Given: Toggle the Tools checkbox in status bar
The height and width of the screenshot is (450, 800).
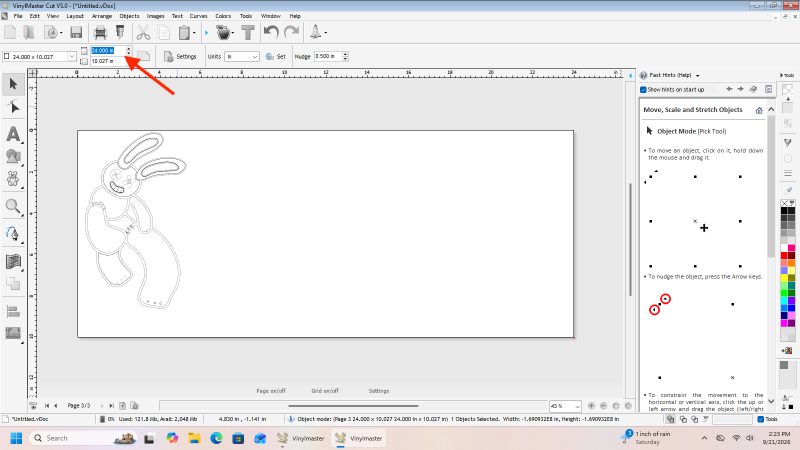Looking at the screenshot, I should coord(760,419).
